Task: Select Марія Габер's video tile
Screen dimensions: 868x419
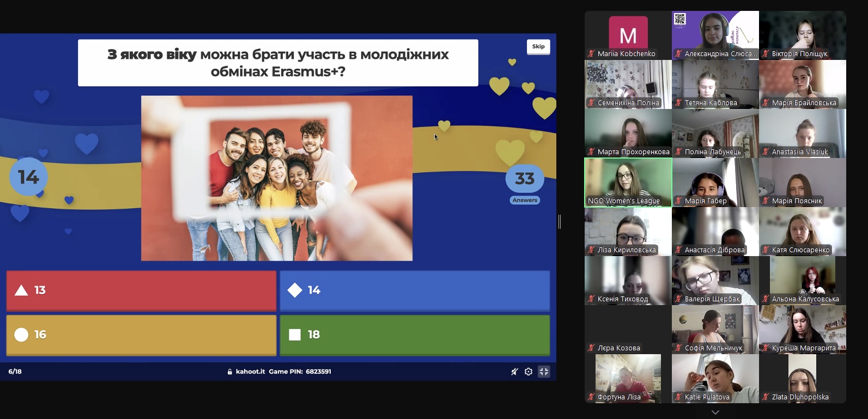Action: (x=715, y=182)
